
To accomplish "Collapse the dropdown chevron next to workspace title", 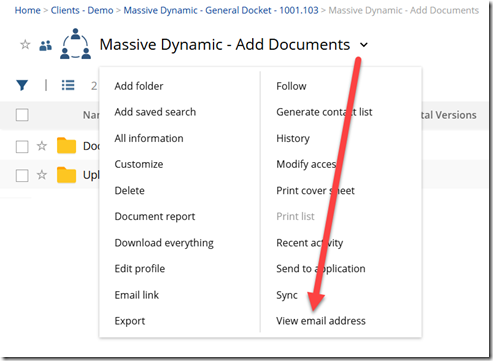I will pyautogui.click(x=364, y=45).
